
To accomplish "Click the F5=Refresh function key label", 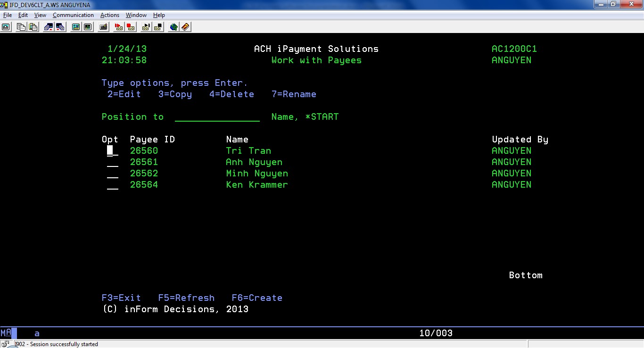I will click(x=186, y=298).
